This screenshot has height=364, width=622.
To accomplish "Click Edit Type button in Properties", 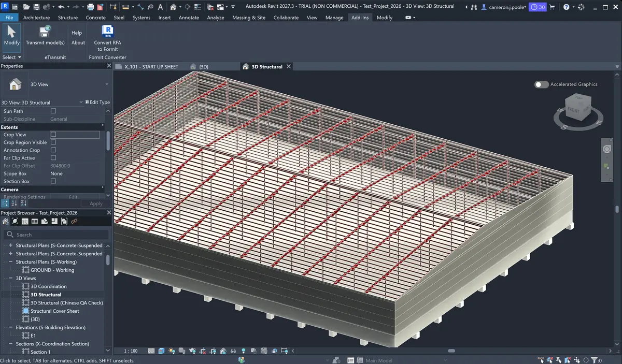I will click(x=97, y=103).
